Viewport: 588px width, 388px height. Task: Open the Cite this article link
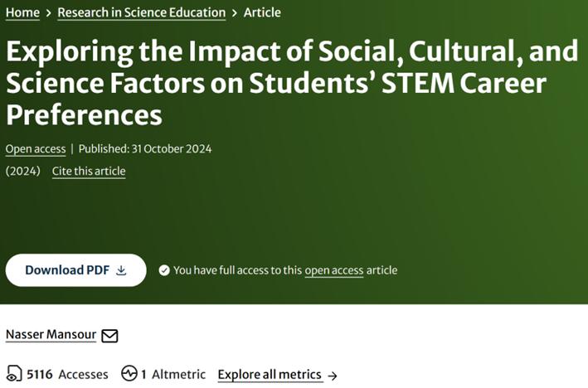(x=89, y=172)
